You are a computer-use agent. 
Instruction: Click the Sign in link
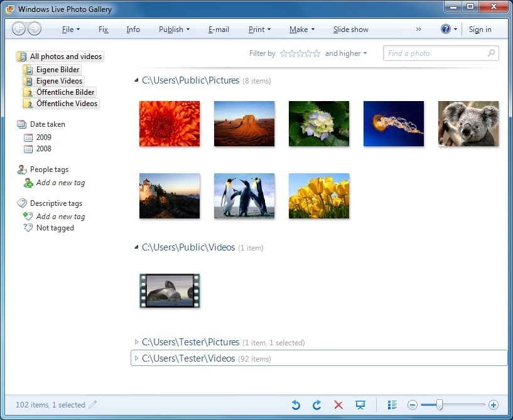pyautogui.click(x=480, y=29)
